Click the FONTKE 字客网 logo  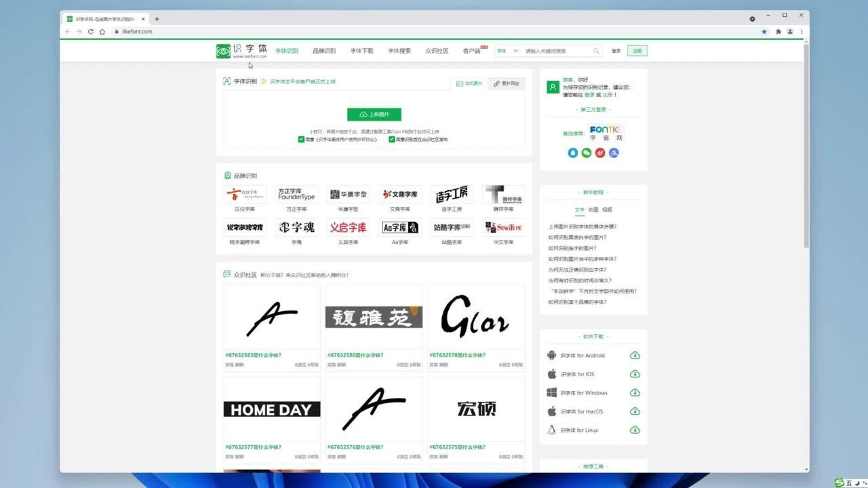pyautogui.click(x=606, y=133)
